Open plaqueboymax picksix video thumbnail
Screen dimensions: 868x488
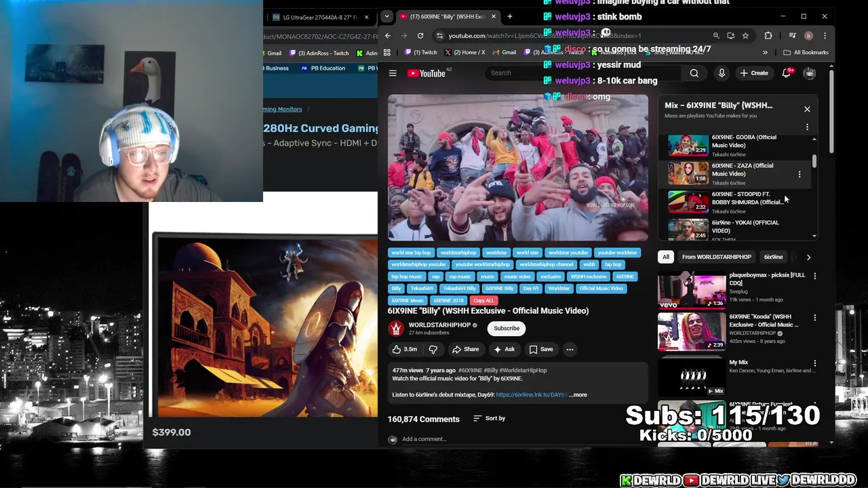[x=692, y=290]
